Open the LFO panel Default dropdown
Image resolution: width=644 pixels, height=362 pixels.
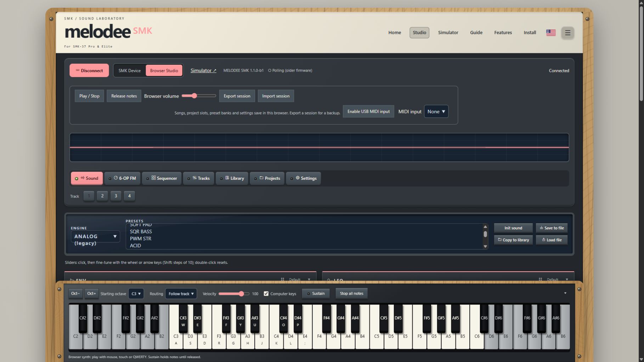pyautogui.click(x=558, y=279)
